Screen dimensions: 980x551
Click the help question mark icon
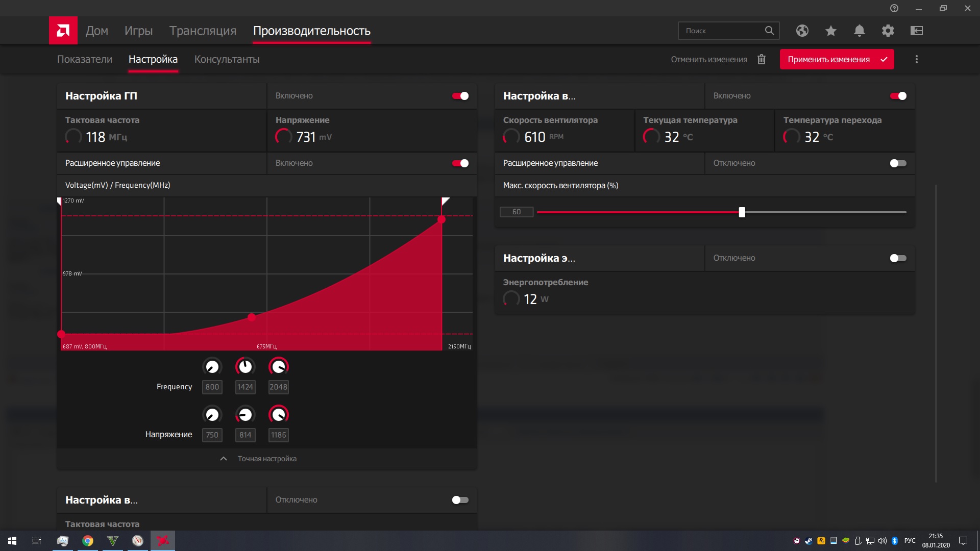click(894, 8)
